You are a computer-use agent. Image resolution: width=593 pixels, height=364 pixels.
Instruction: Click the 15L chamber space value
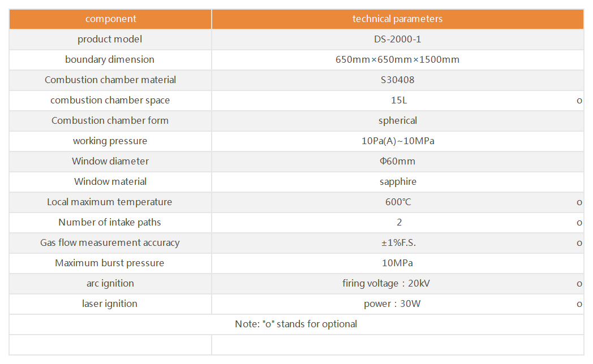click(399, 101)
